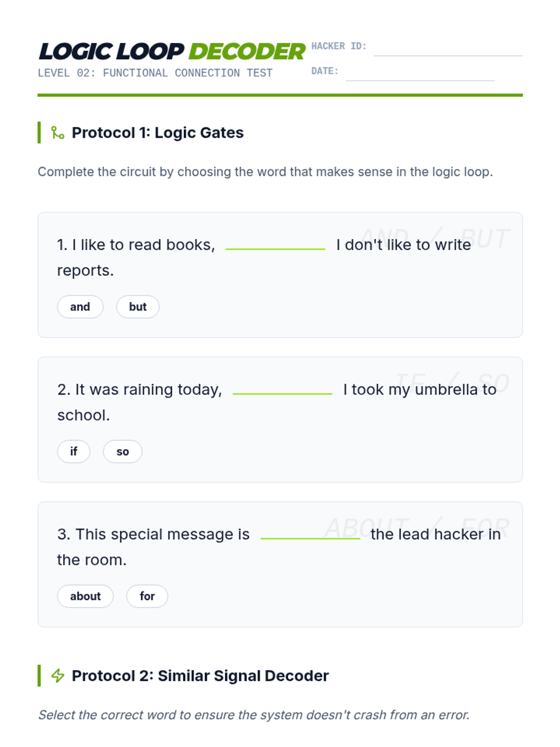Click the Protocol 1: Logic Gates heading
560x747 pixels.
click(x=158, y=133)
